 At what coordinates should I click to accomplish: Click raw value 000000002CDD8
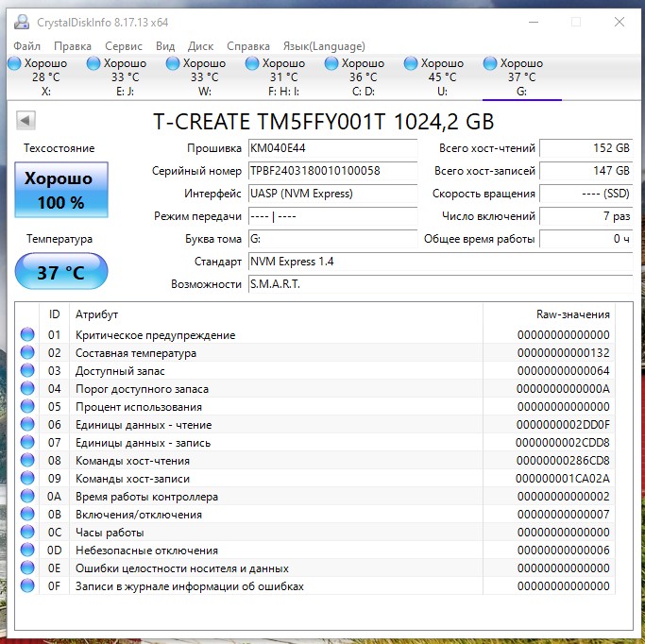pyautogui.click(x=563, y=443)
